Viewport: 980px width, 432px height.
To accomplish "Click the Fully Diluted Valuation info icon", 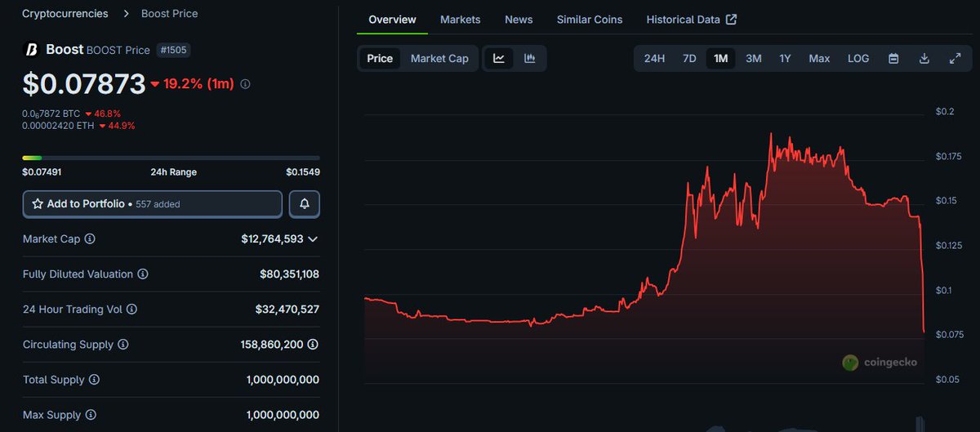I will click(143, 274).
